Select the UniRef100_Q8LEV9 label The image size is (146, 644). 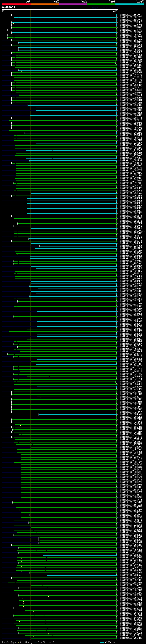pos(131,37)
